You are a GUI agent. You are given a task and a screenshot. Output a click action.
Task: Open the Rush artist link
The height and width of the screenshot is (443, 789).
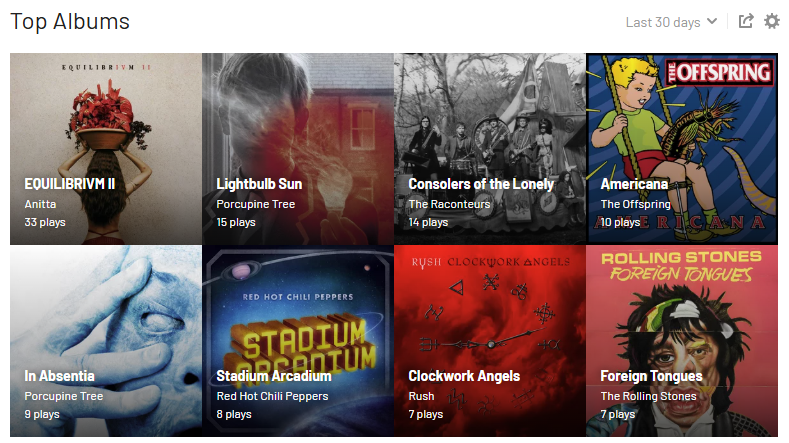tap(421, 396)
